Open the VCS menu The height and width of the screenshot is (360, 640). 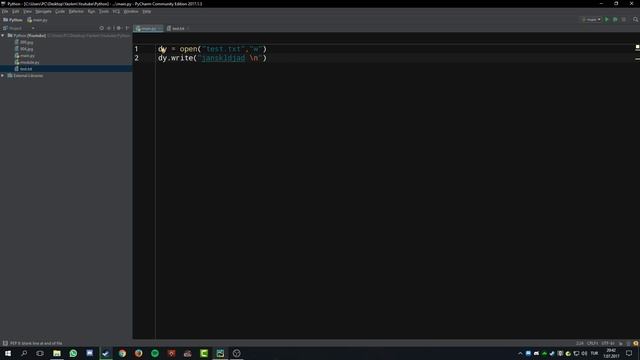click(116, 11)
